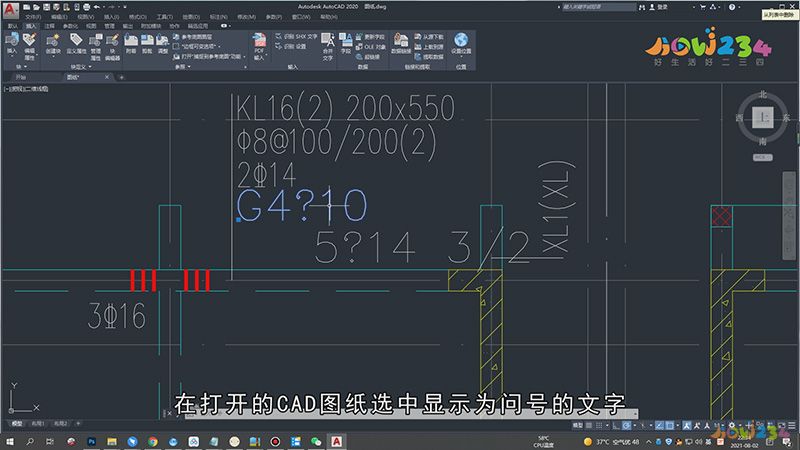The height and width of the screenshot is (450, 800).
Task: Click the Insert block (插入) ribbon tool
Action: 12,44
